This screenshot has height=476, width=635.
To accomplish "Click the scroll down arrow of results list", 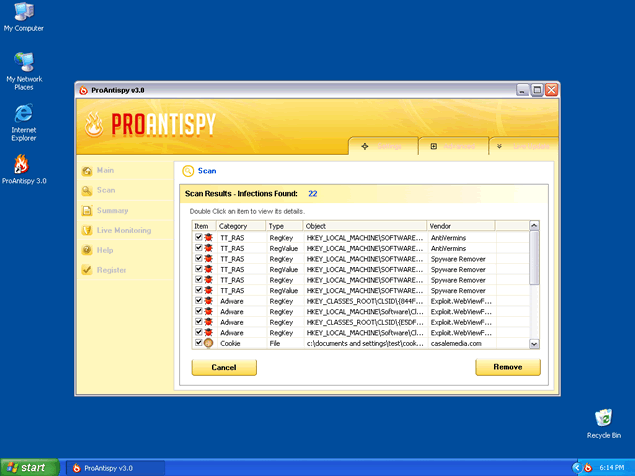I will click(x=534, y=343).
